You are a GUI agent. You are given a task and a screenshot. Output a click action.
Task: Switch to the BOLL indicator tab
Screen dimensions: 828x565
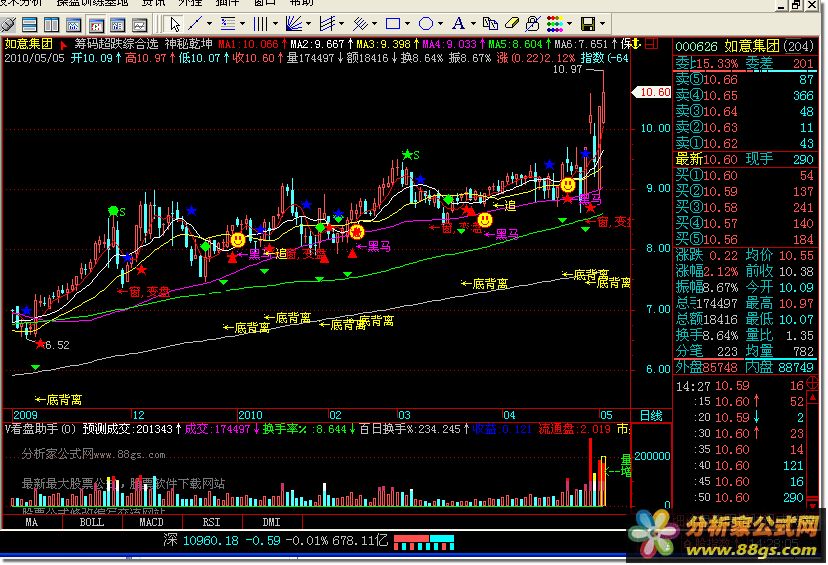pos(91,522)
